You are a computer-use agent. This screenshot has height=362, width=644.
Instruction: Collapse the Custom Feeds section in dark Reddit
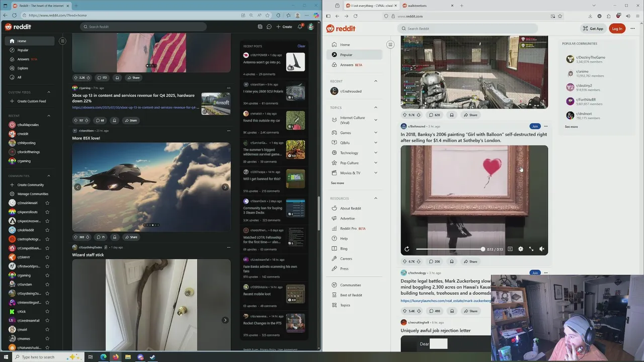pyautogui.click(x=49, y=92)
